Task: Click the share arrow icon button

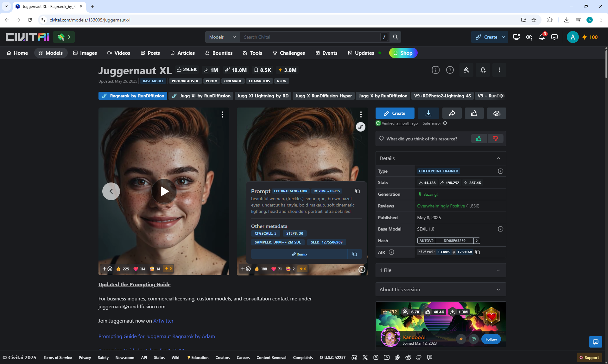Action: [x=452, y=113]
